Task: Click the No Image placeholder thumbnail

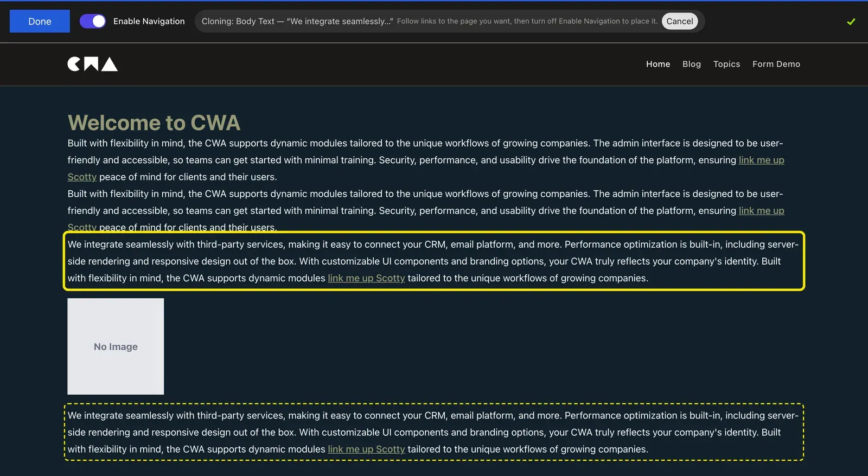Action: pyautogui.click(x=116, y=346)
